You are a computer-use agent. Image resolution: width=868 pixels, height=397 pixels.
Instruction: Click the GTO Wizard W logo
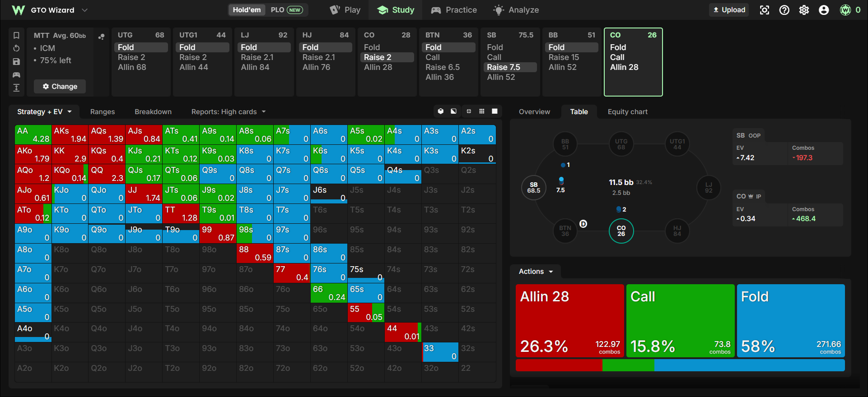(19, 10)
